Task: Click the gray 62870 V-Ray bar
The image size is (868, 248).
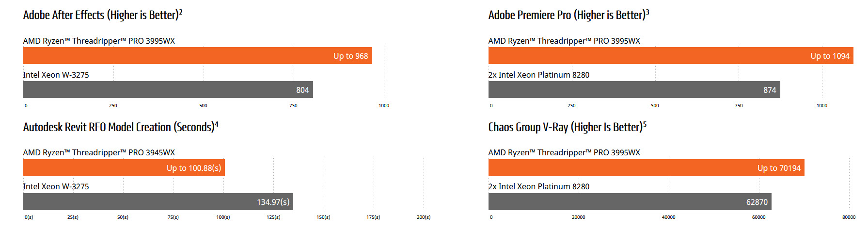Action: coord(630,202)
